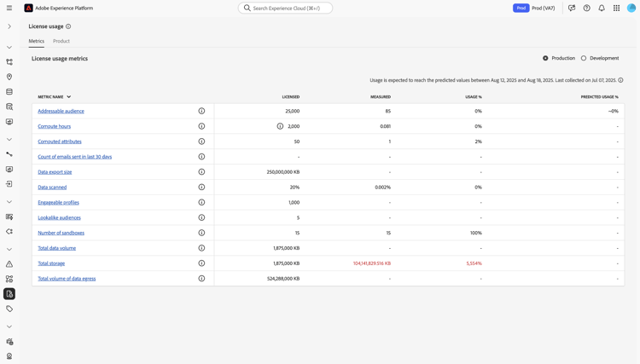The image size is (640, 364).
Task: Click the Measured column header
Action: click(x=381, y=97)
